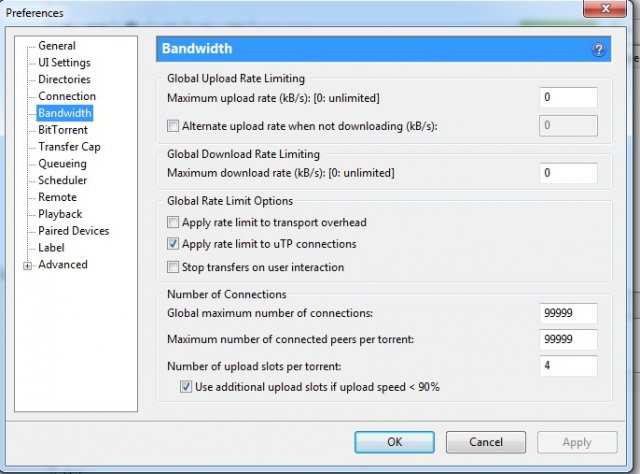Go to the BitTorrent settings page
This screenshot has width=640, height=474.
click(x=62, y=130)
